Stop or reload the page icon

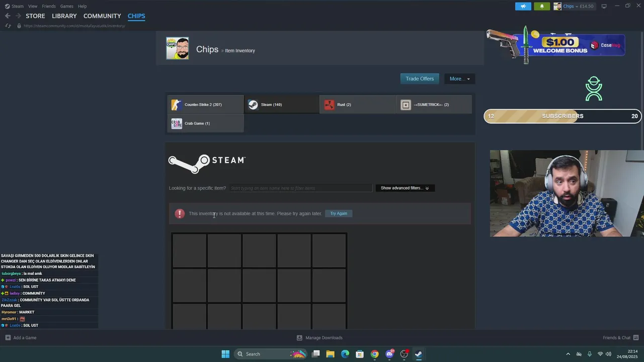[x=8, y=26]
